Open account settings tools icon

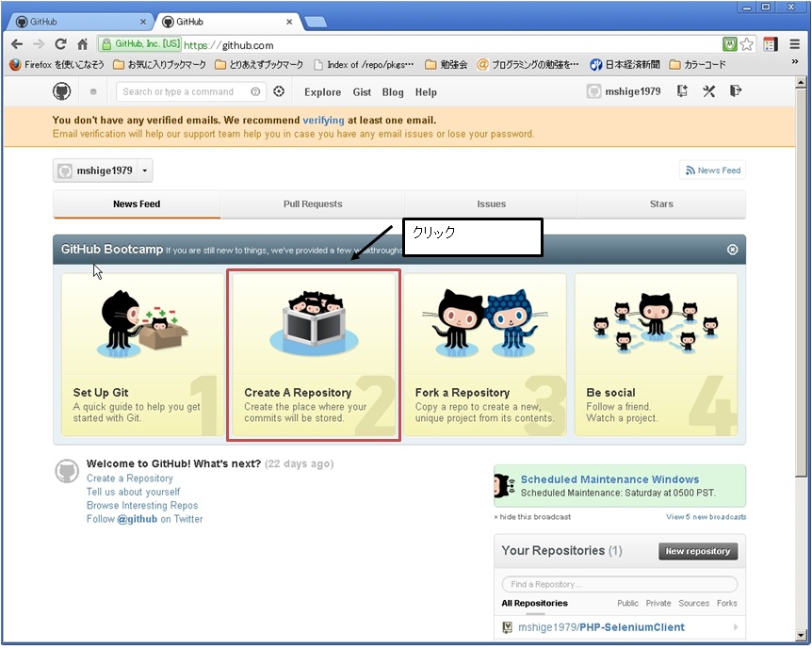point(709,91)
